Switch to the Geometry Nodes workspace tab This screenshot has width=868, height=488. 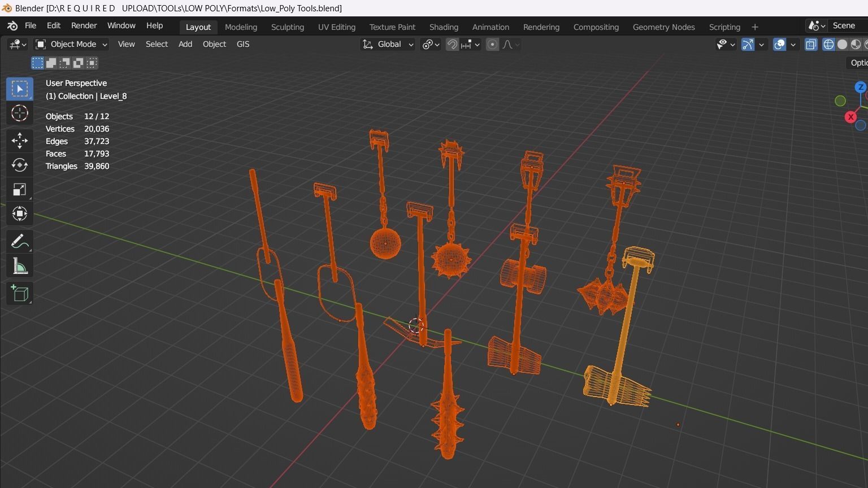[x=663, y=27]
